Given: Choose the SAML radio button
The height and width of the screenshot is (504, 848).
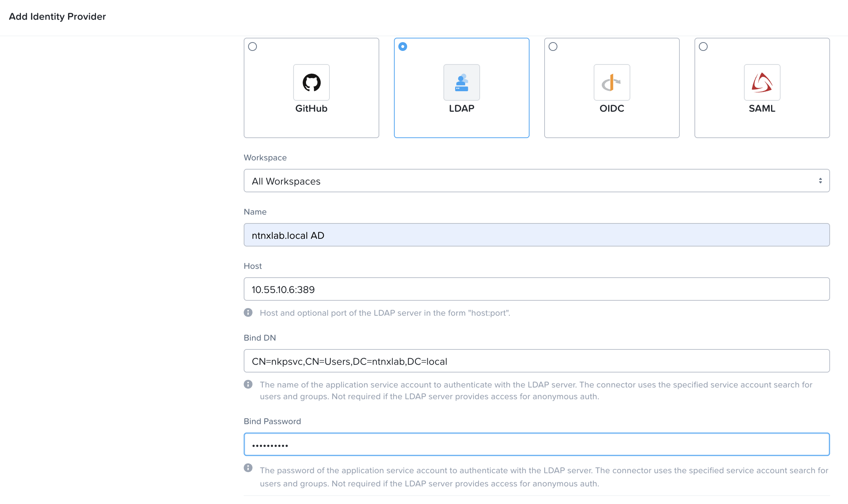Looking at the screenshot, I should 703,47.
